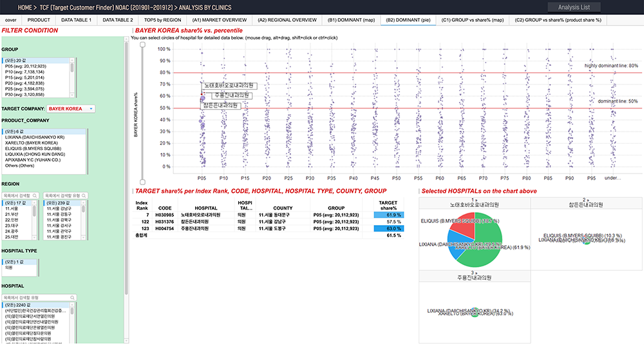Click bottom handle of chart vertical range slider
This screenshot has width=644, height=345.
click(x=142, y=182)
